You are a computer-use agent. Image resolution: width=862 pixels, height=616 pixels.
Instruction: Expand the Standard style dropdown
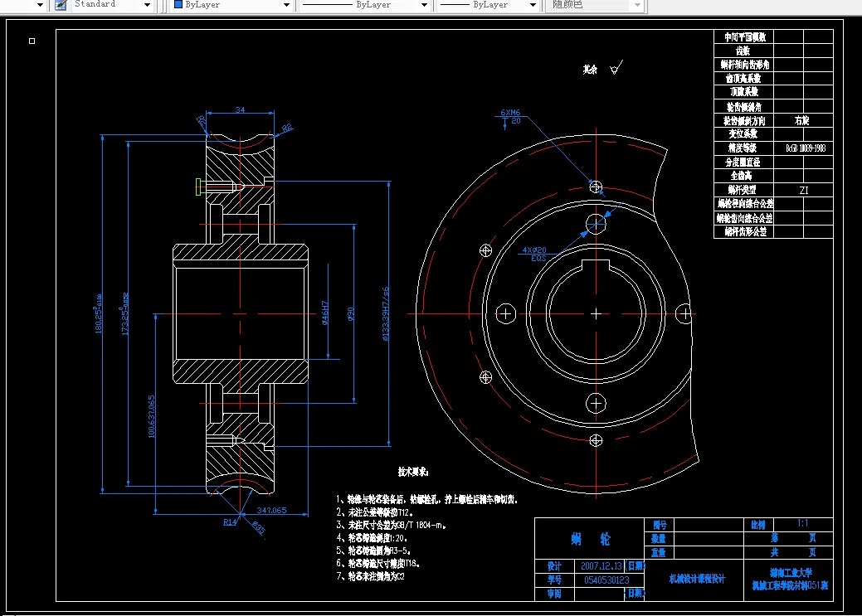point(148,5)
